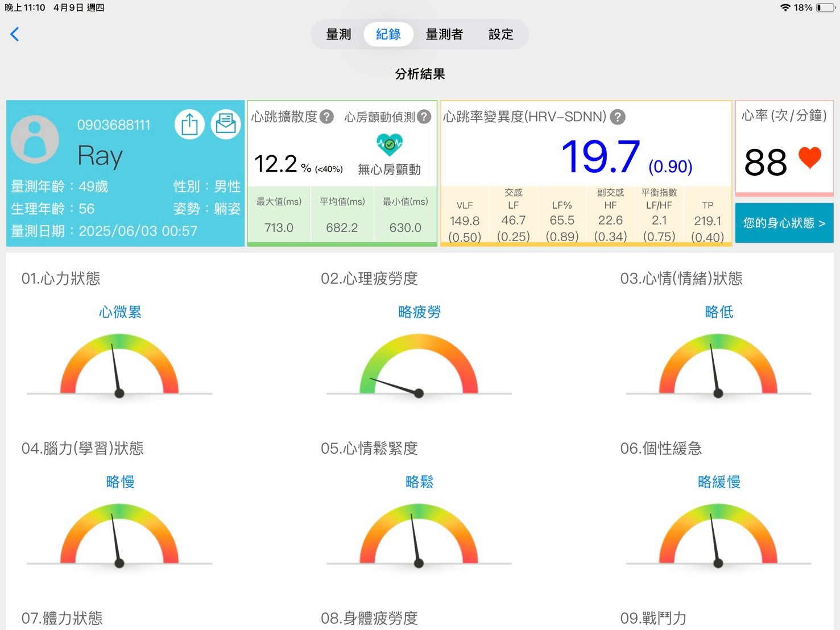Open 您的身心狀態 details
Image resolution: width=840 pixels, height=630 pixels.
(x=784, y=223)
